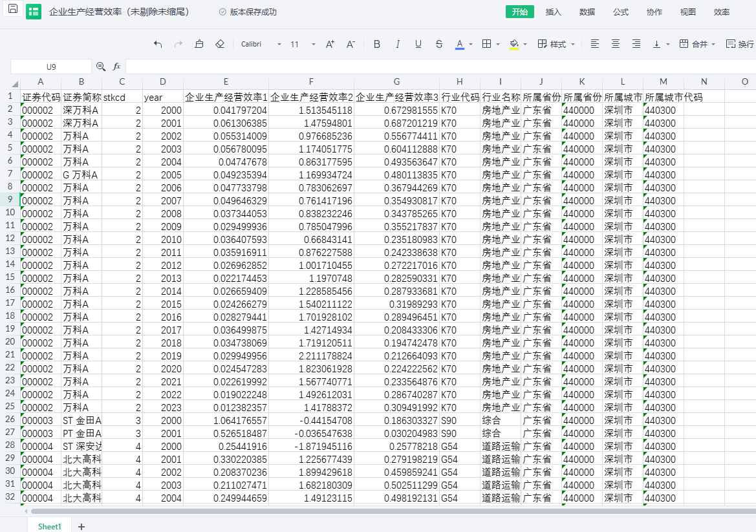Screen dimensions: 756x532
Task: Select column E header
Action: pyautogui.click(x=226, y=82)
